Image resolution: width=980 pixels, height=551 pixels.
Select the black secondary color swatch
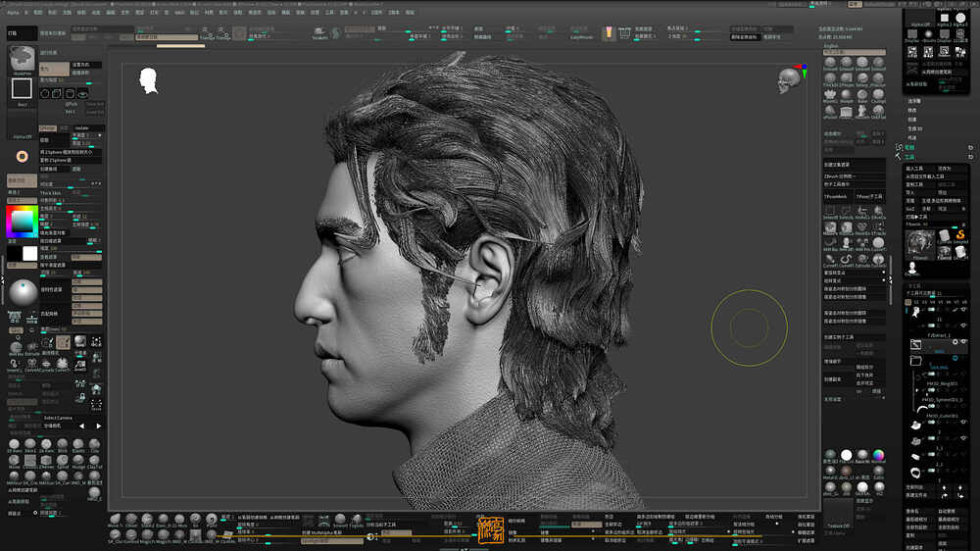click(x=15, y=253)
